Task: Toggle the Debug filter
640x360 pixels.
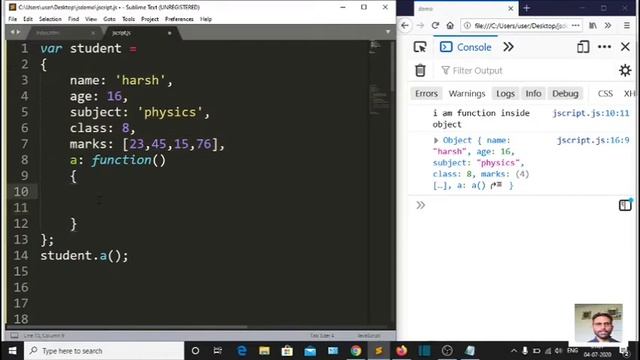Action: click(565, 93)
